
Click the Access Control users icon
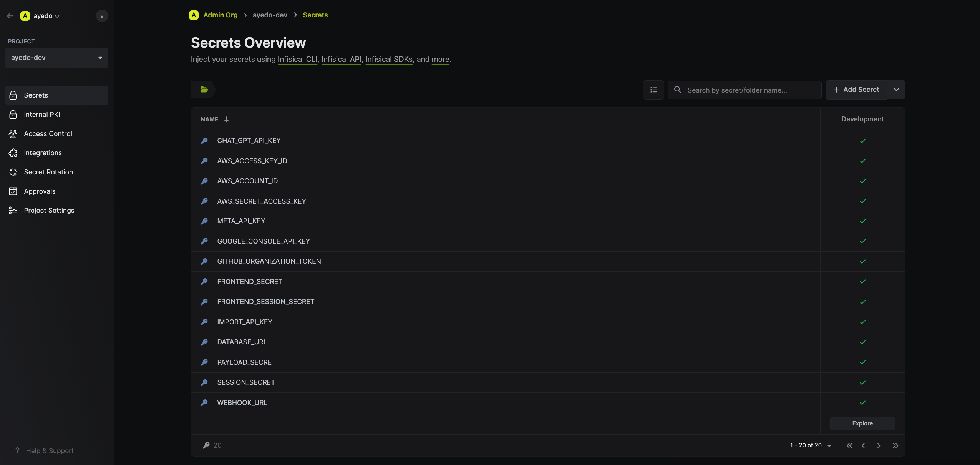13,134
